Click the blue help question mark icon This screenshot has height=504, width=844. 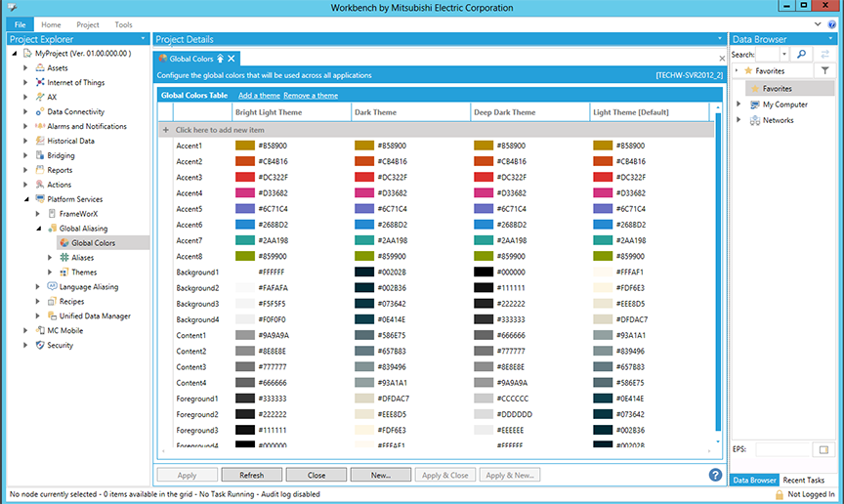click(715, 475)
